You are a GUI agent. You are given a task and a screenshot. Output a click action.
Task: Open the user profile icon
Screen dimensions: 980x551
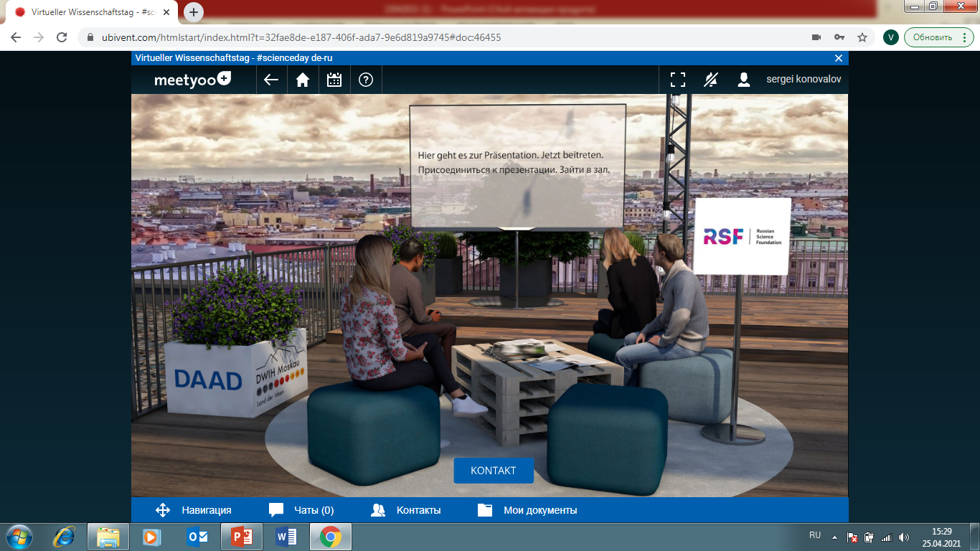(x=744, y=80)
